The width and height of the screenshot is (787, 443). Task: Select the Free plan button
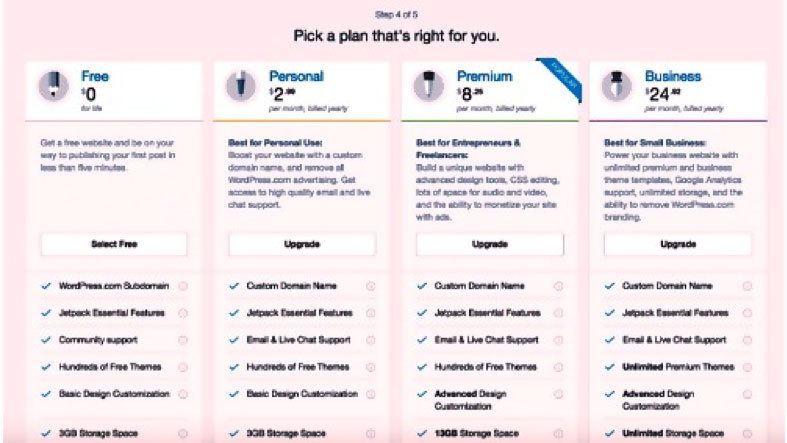click(x=114, y=244)
